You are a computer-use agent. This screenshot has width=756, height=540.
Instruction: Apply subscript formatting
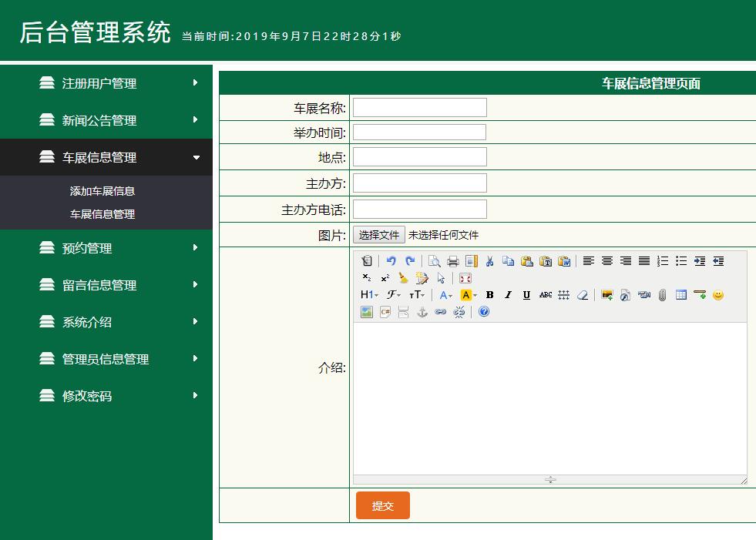coord(367,278)
